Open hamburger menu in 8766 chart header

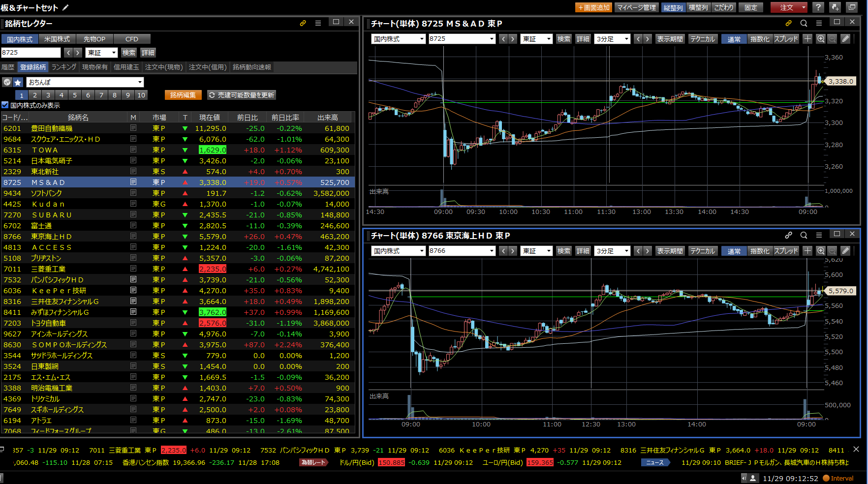[819, 235]
